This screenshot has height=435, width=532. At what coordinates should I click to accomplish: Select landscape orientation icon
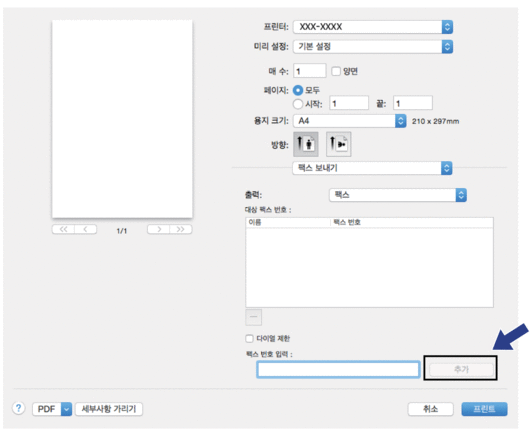point(339,144)
